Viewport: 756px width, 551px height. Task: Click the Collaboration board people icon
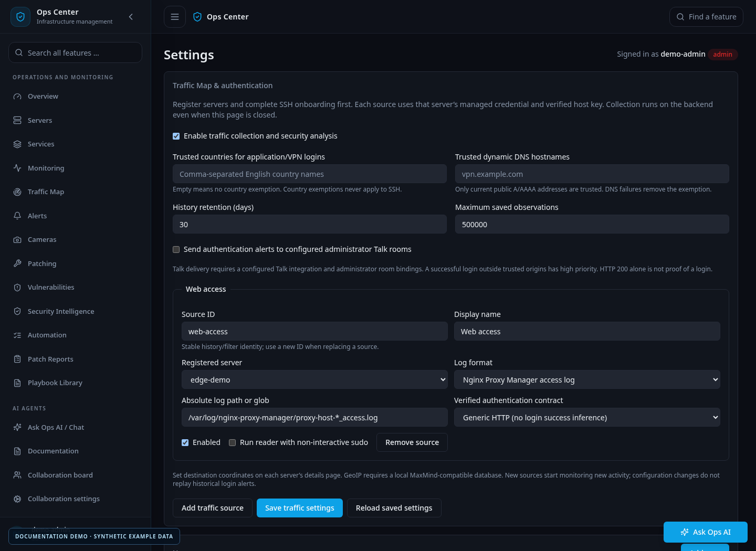pos(17,475)
